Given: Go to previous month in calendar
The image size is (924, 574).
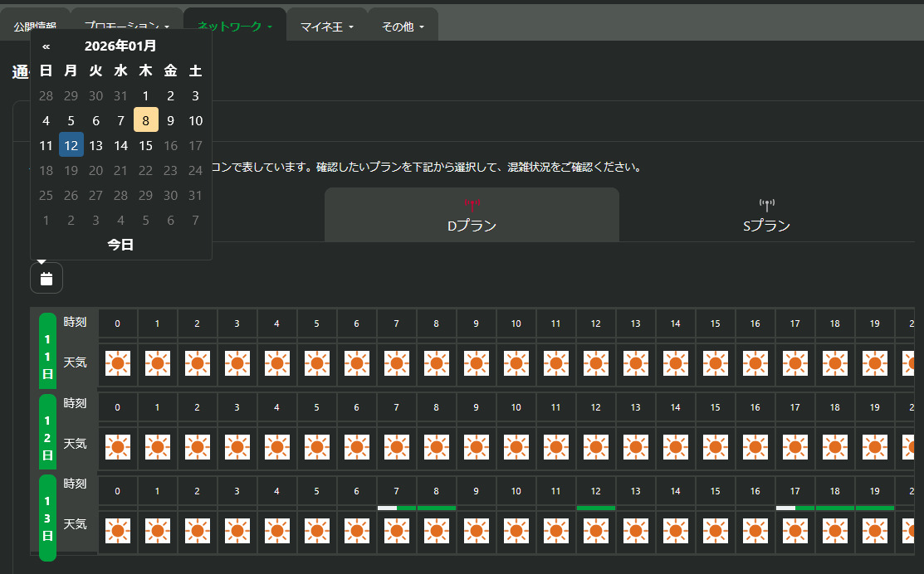Looking at the screenshot, I should (x=46, y=46).
